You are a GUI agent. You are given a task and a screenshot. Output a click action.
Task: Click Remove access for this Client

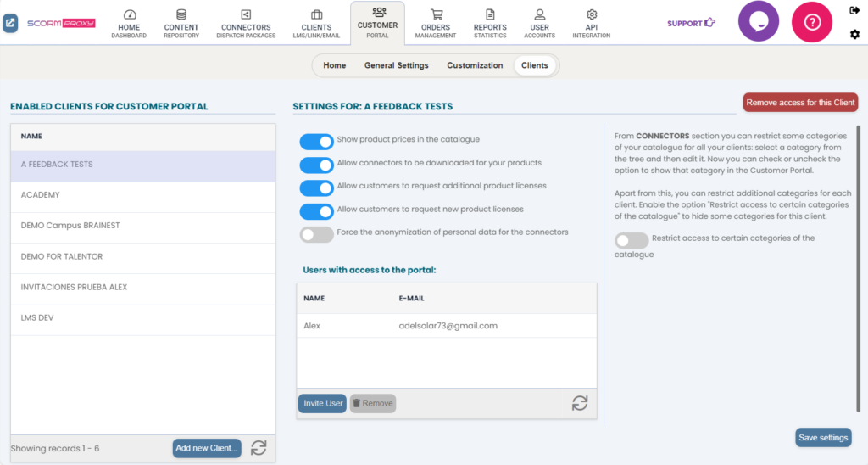(x=800, y=103)
